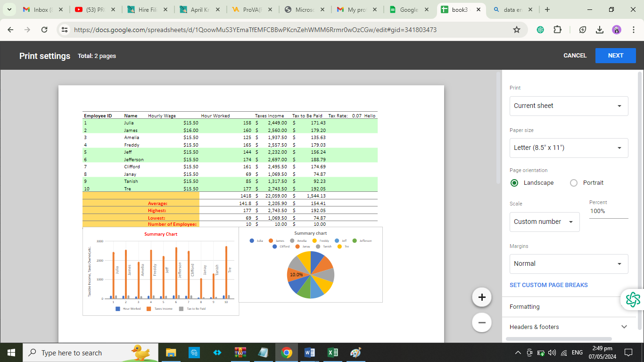Click the ENG language indicator in the tray
Viewport: 644px width, 362px height.
[577, 353]
